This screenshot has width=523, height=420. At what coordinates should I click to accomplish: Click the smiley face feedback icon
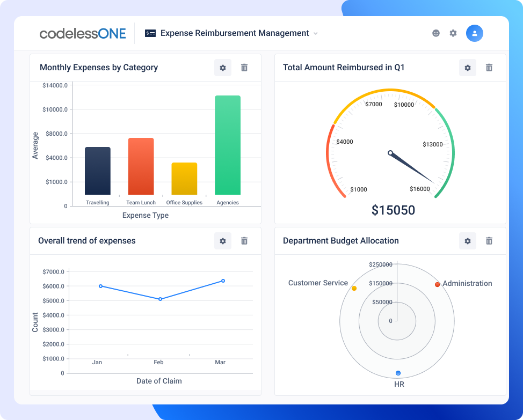click(436, 33)
